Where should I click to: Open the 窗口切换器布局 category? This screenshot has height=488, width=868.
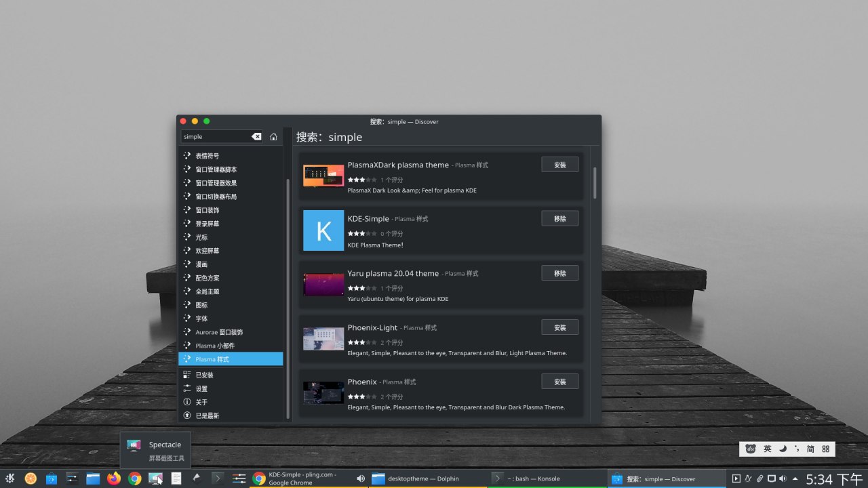point(231,197)
